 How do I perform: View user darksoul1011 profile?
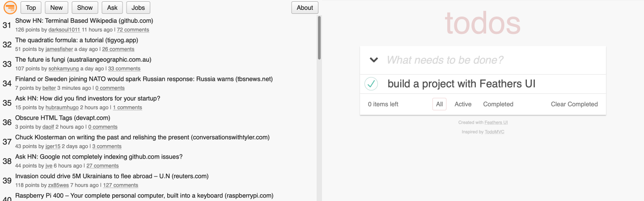(64, 30)
